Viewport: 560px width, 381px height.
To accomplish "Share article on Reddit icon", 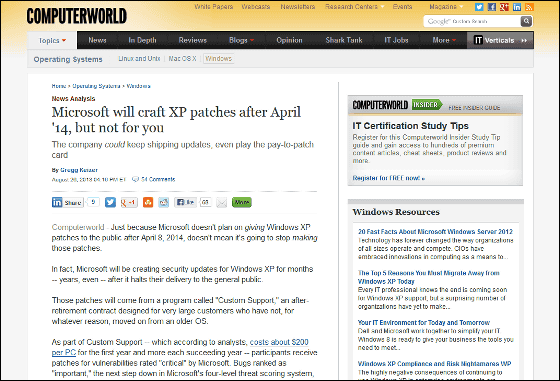I will coord(164,202).
